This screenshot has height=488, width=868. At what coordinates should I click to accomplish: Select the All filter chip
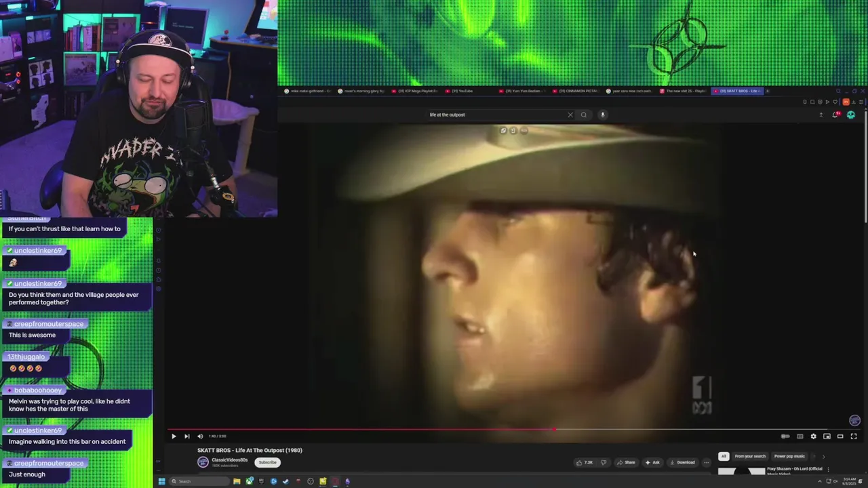(724, 456)
